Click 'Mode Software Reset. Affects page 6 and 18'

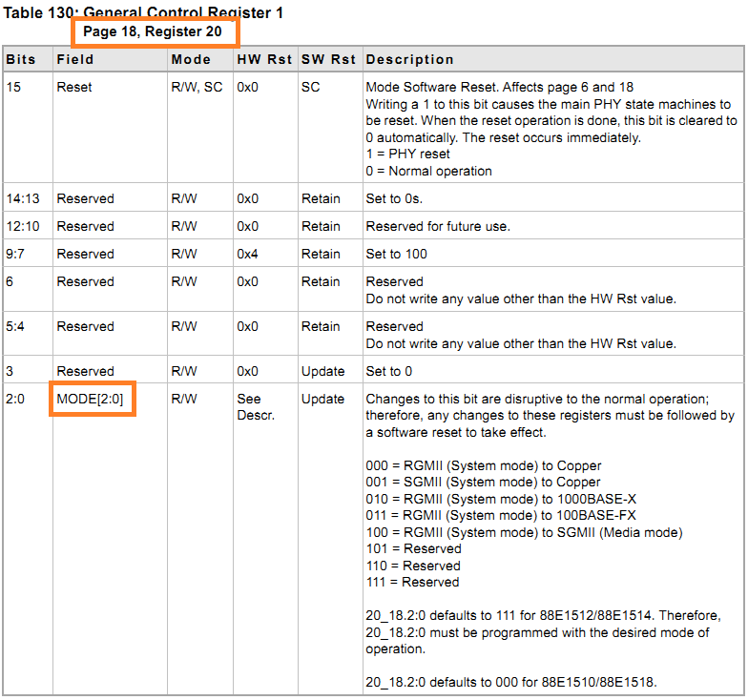[x=500, y=87]
